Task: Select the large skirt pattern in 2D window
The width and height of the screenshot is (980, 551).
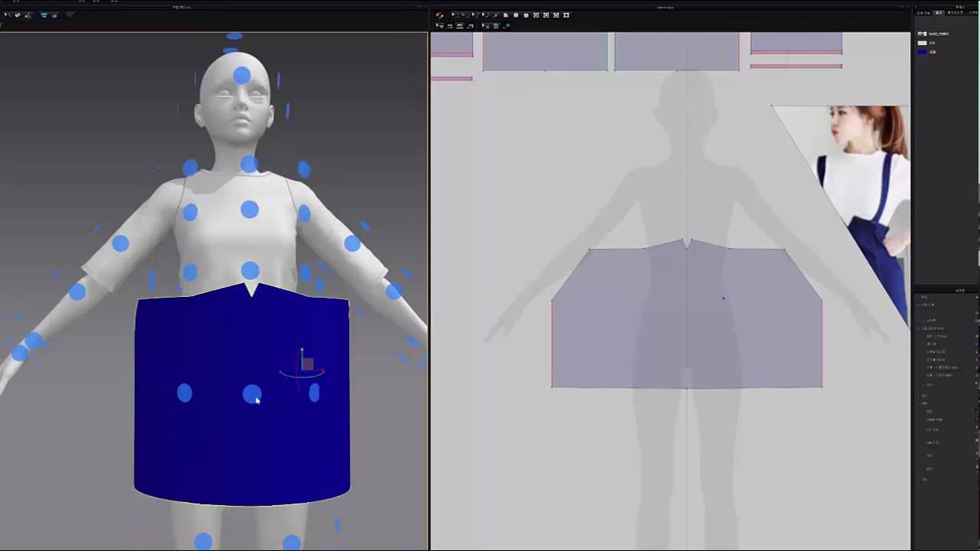Action: pyautogui.click(x=687, y=315)
